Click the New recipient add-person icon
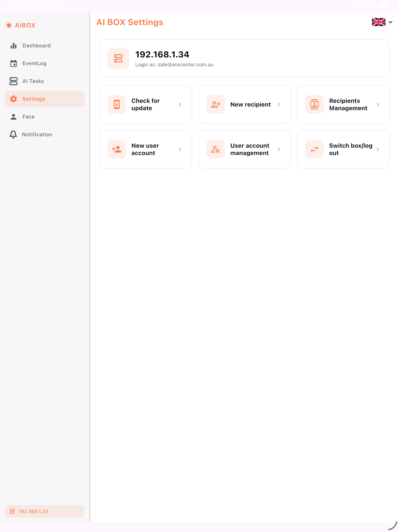399x532 pixels. 216,104
